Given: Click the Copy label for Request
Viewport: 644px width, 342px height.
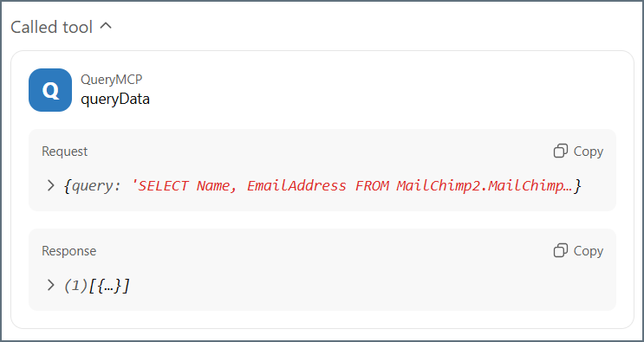Looking at the screenshot, I should pos(589,152).
